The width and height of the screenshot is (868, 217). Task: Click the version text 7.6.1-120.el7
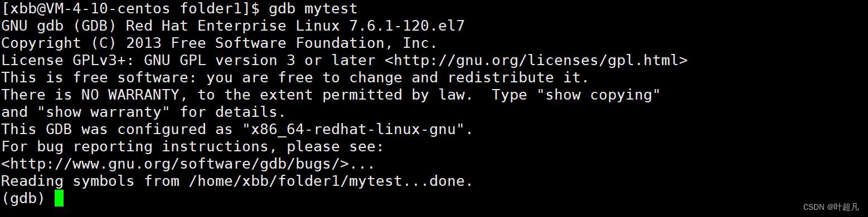point(402,26)
